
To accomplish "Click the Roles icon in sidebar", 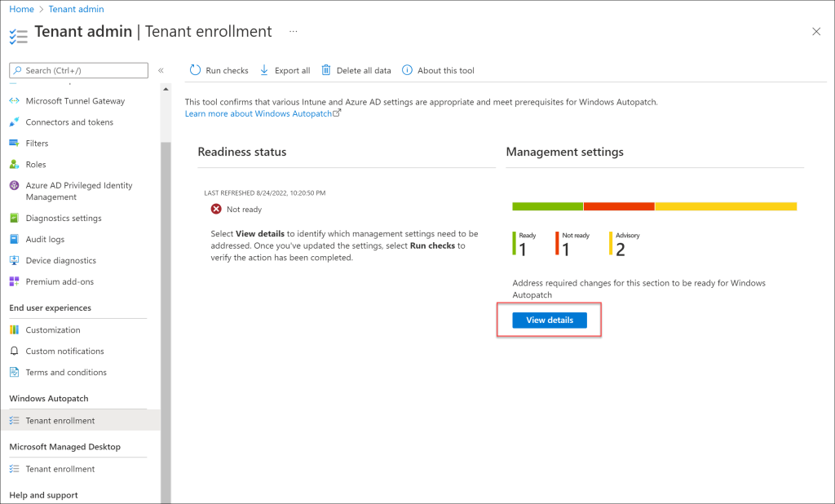I will tap(15, 164).
